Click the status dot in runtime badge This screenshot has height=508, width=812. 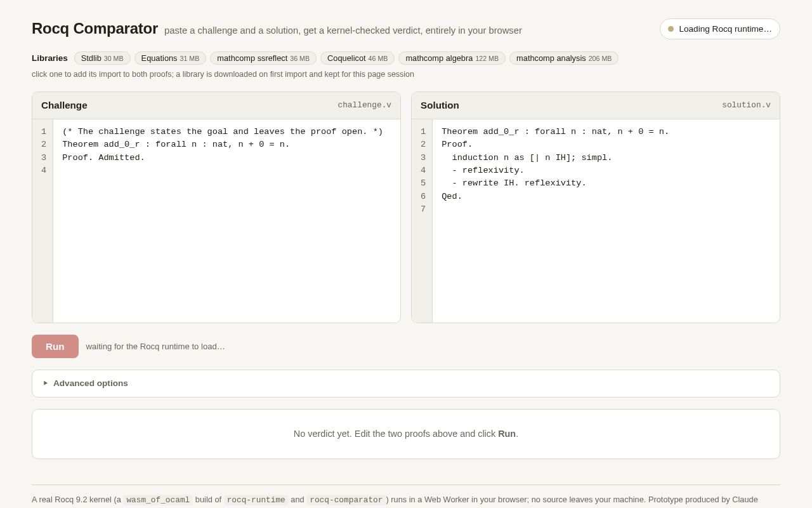671,29
